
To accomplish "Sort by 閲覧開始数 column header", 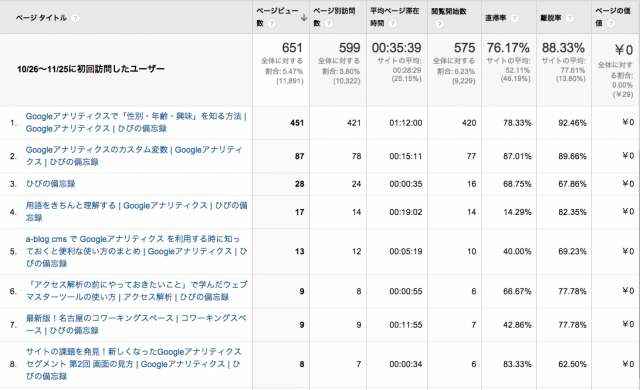I will point(449,11).
